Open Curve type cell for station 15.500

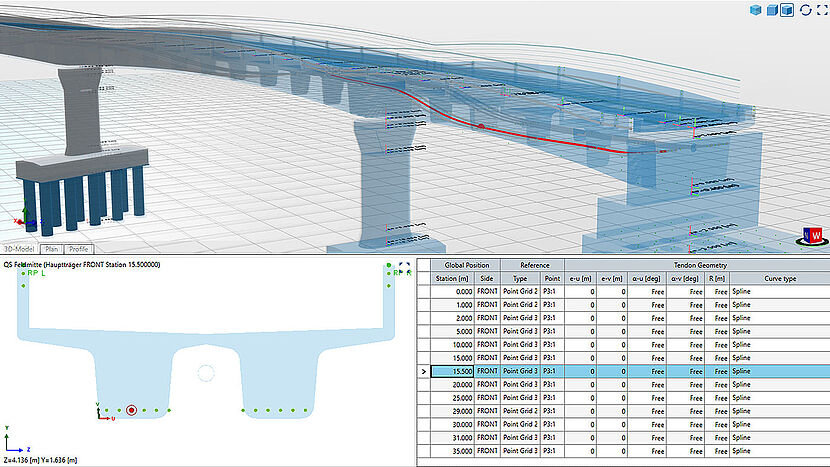click(779, 370)
